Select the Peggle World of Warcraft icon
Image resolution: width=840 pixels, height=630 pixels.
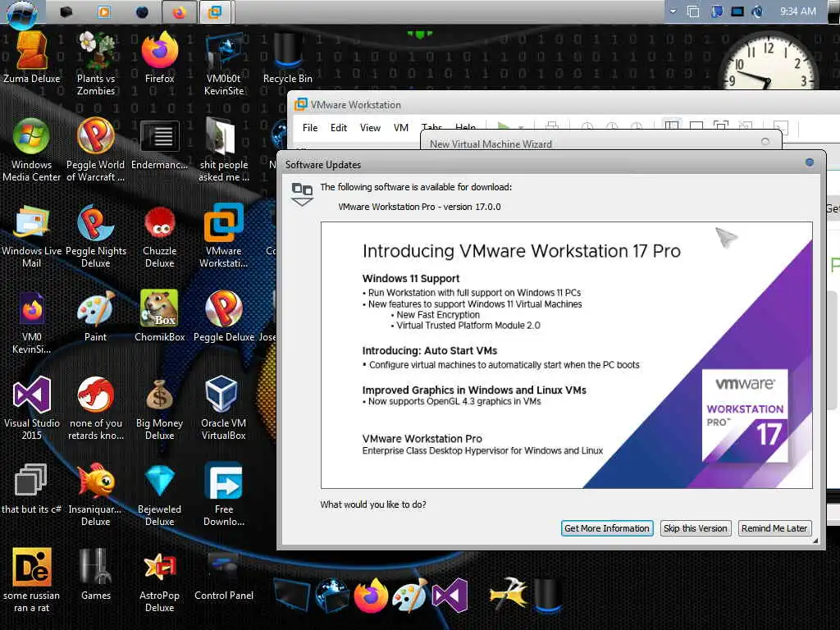click(95, 150)
